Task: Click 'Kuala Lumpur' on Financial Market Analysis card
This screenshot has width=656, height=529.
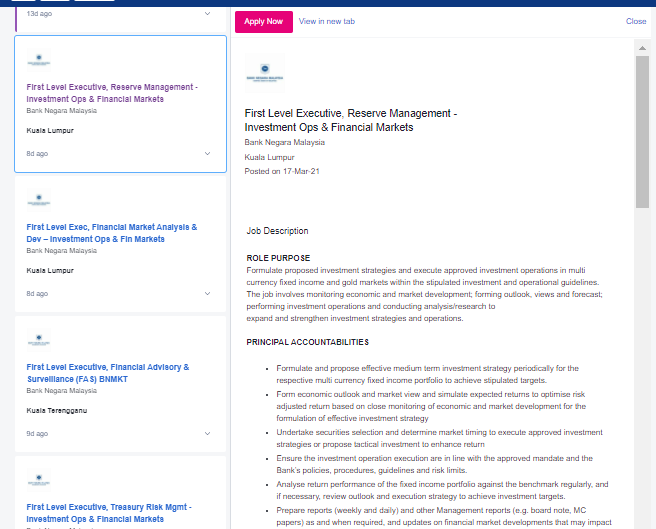Action: pos(50,271)
